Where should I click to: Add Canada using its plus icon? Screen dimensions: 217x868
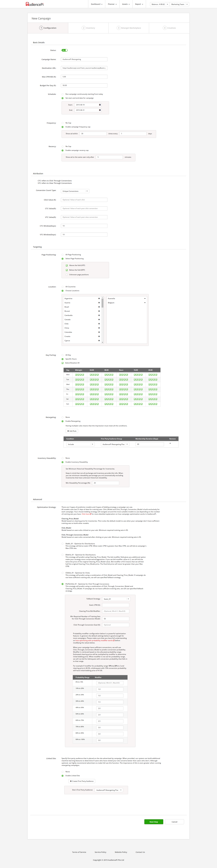coord(99,319)
